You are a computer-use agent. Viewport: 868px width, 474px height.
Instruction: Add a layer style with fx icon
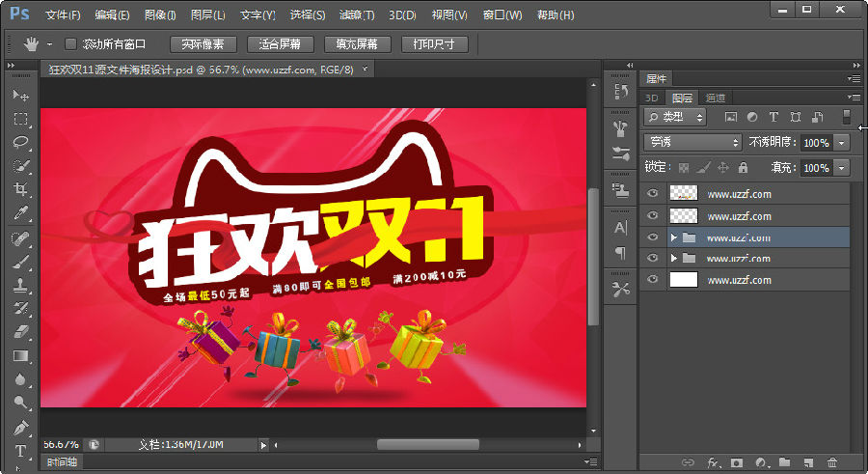tap(713, 462)
